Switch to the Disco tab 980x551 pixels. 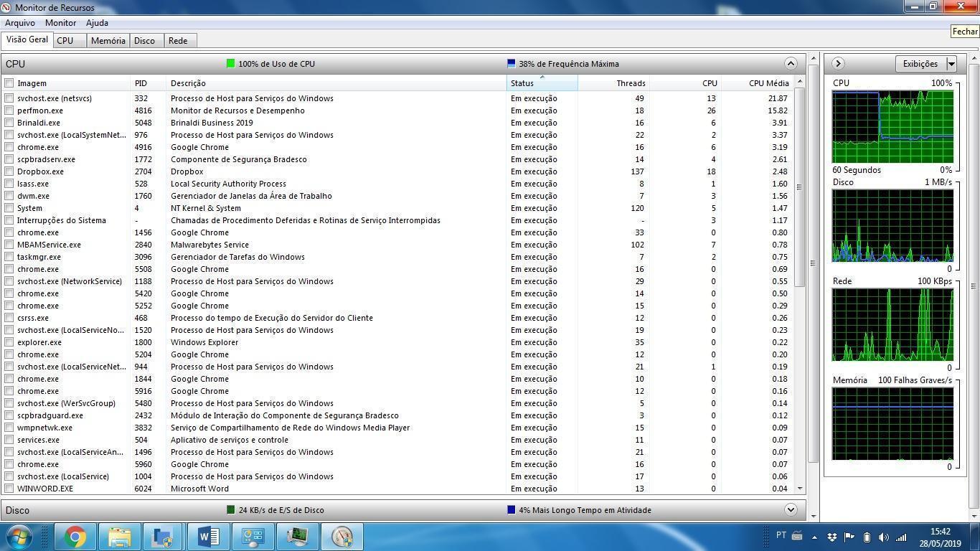(146, 41)
